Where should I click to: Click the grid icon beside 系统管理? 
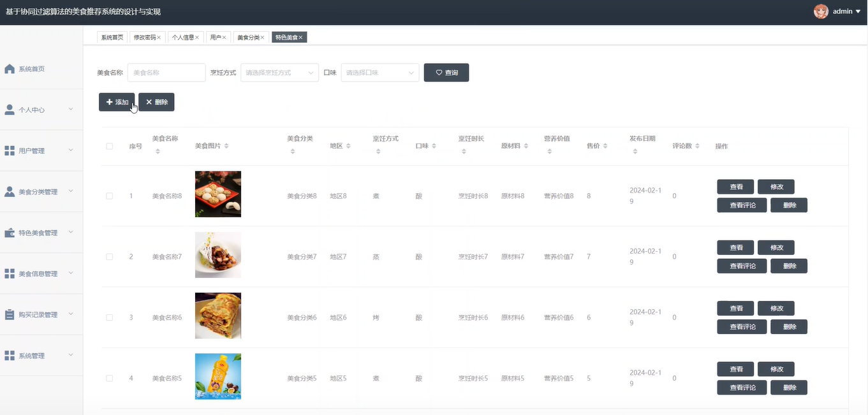click(x=10, y=355)
